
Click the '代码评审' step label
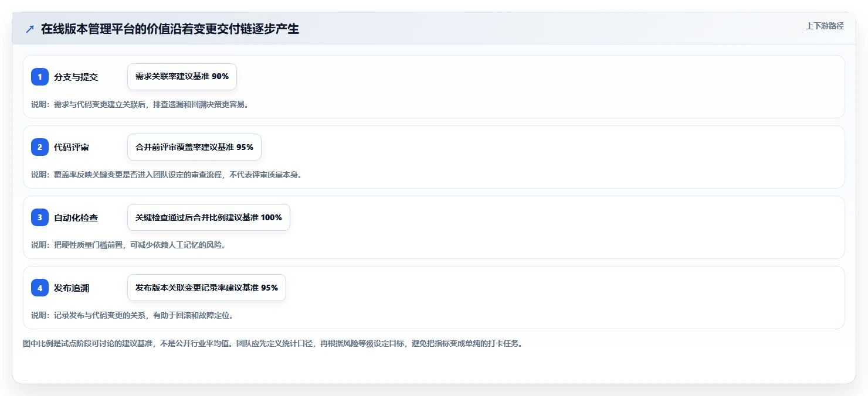pyautogui.click(x=72, y=147)
